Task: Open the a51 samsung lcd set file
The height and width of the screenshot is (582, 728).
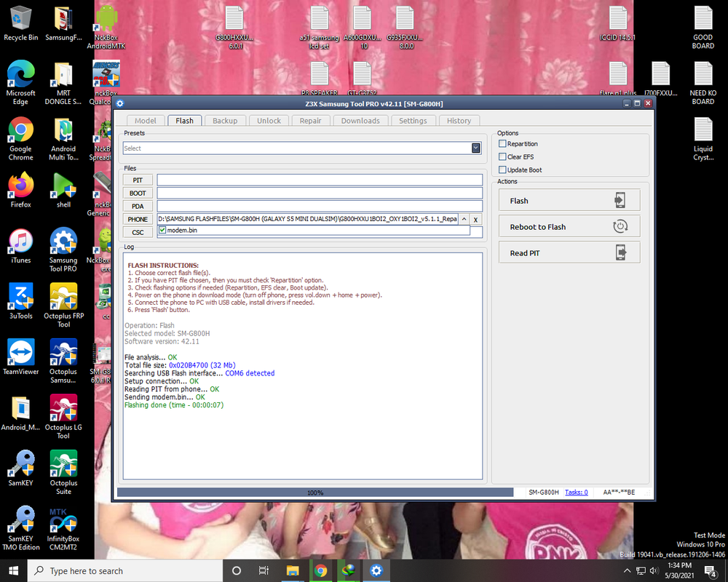Action: [320, 27]
